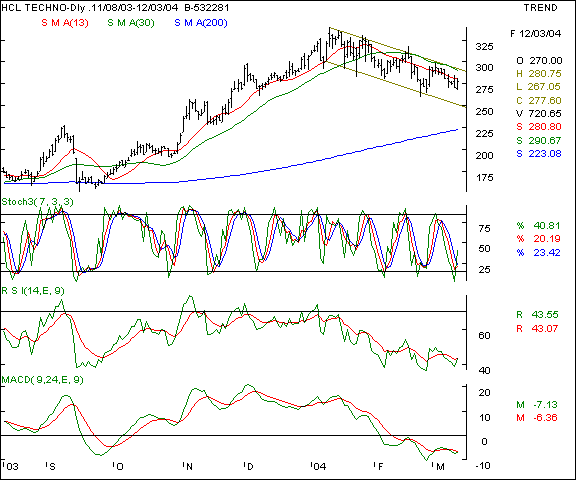Click the '03 time axis marker
Screen dimensions: 576x480
(x=10, y=466)
